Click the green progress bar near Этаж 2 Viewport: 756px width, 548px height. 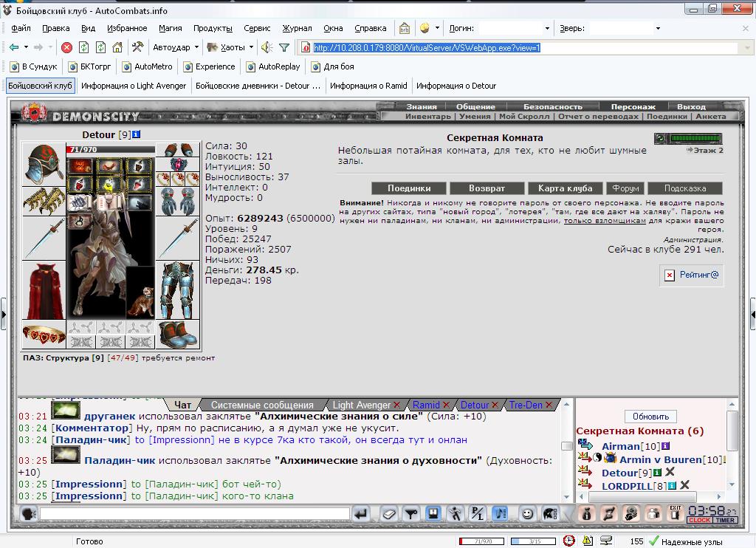695,138
